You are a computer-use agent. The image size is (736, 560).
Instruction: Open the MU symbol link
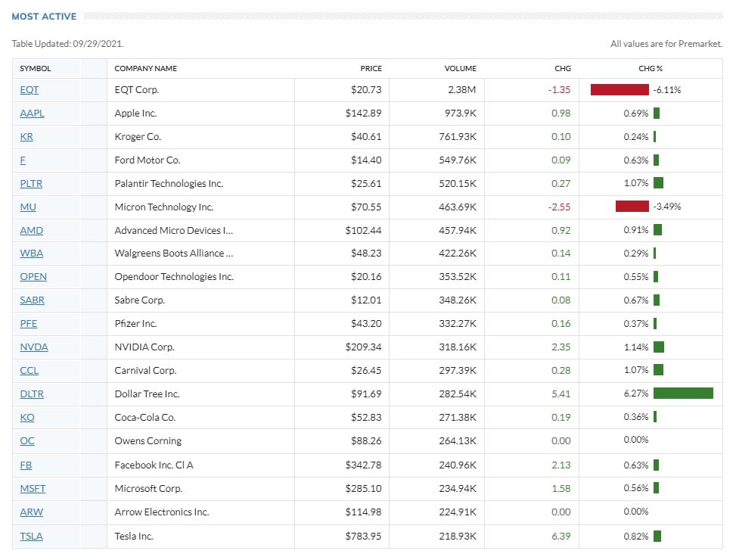tap(28, 207)
